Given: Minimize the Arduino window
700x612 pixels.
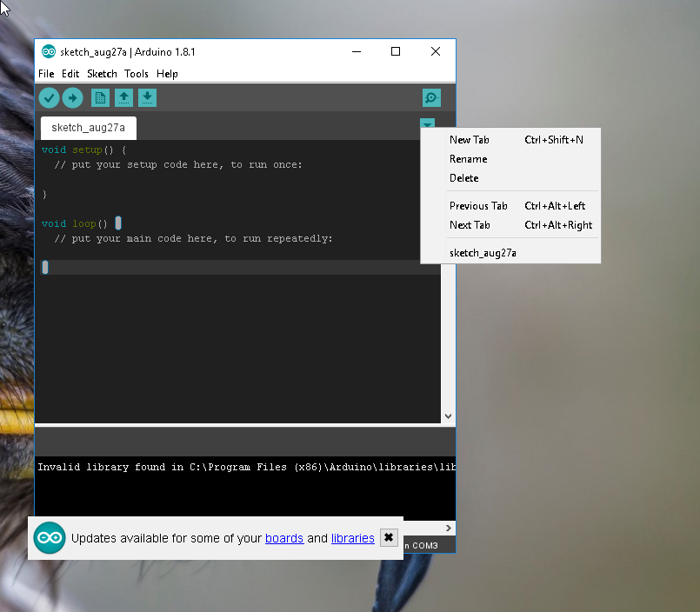Looking at the screenshot, I should [x=357, y=52].
